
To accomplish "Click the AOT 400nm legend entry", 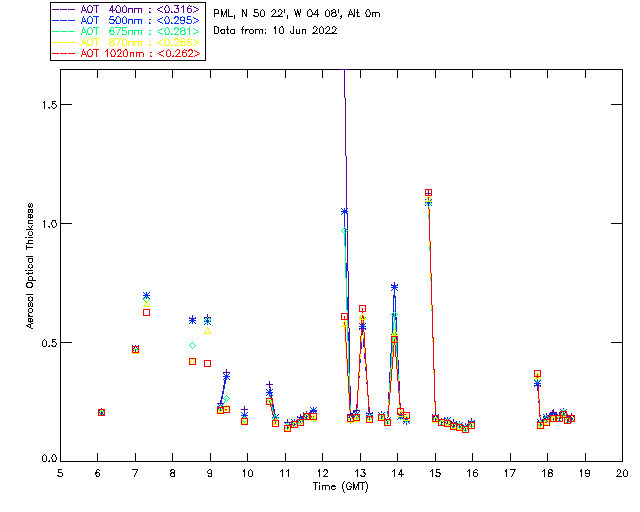I will click(127, 9).
